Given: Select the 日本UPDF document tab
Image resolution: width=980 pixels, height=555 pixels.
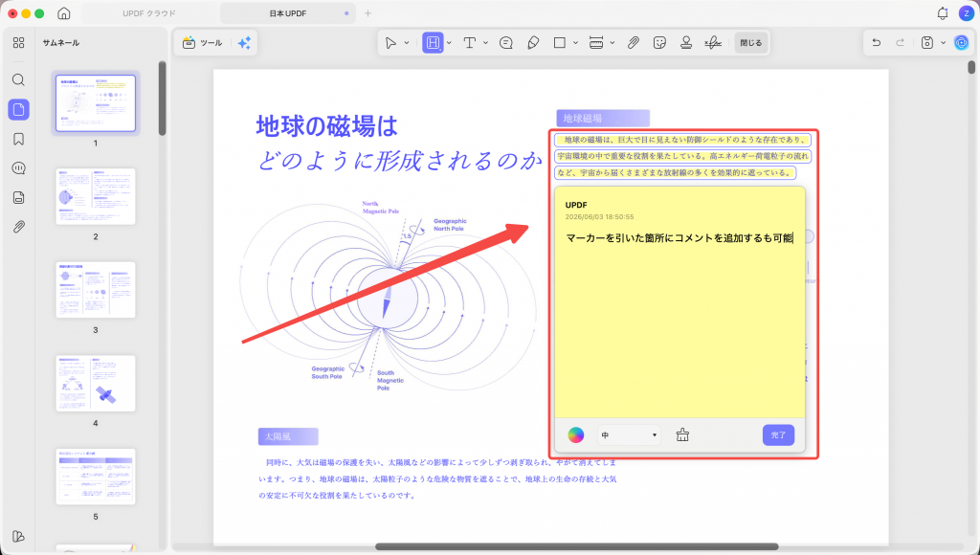Looking at the screenshot, I should pyautogui.click(x=287, y=13).
